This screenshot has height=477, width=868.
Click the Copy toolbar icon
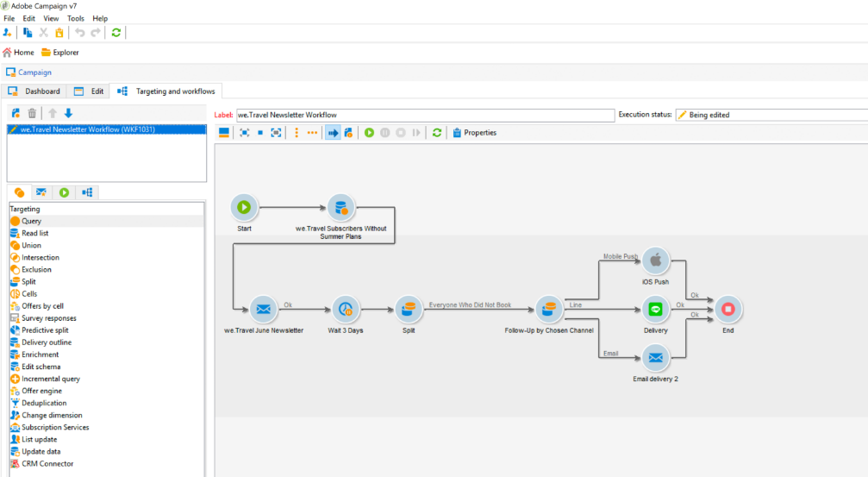(27, 33)
